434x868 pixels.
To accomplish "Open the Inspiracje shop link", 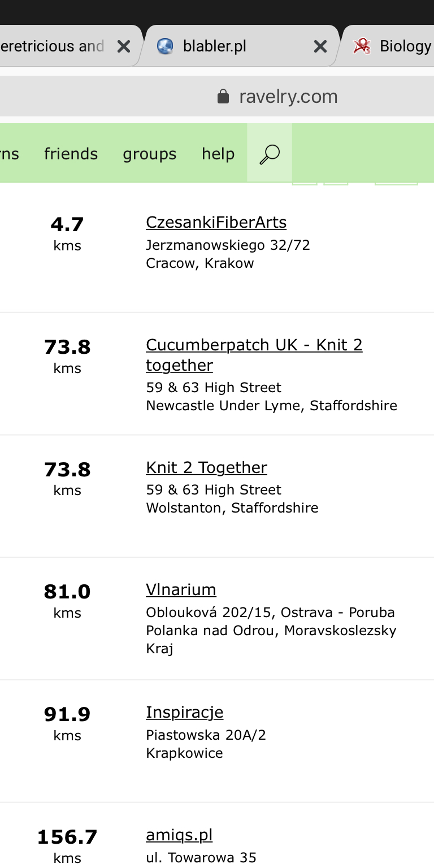I will [184, 713].
